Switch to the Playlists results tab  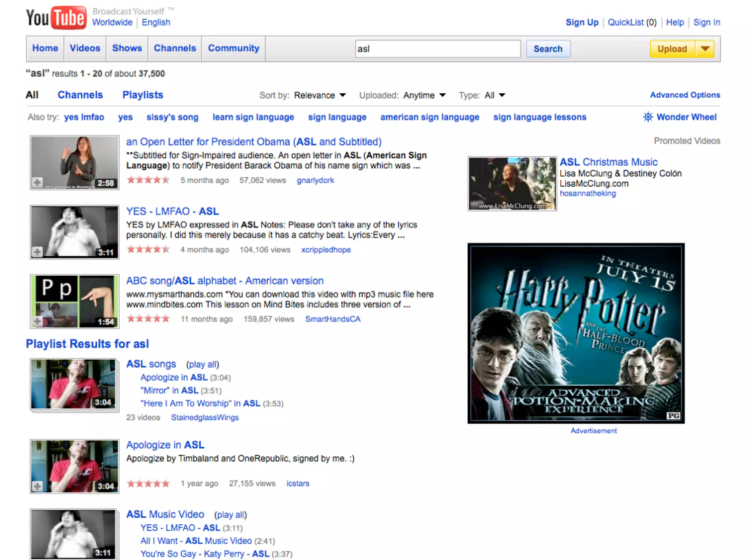(143, 95)
